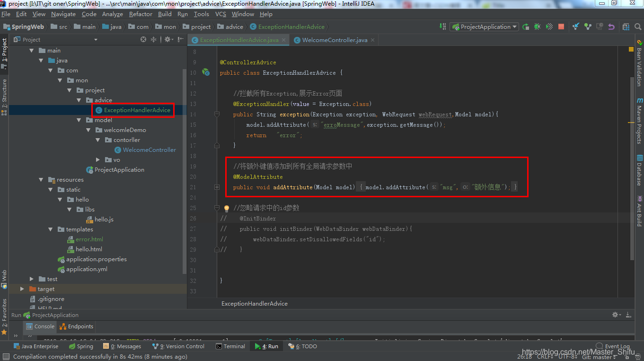The image size is (644, 361).
Task: Collapse the resources folder node
Action: pyautogui.click(x=41, y=180)
